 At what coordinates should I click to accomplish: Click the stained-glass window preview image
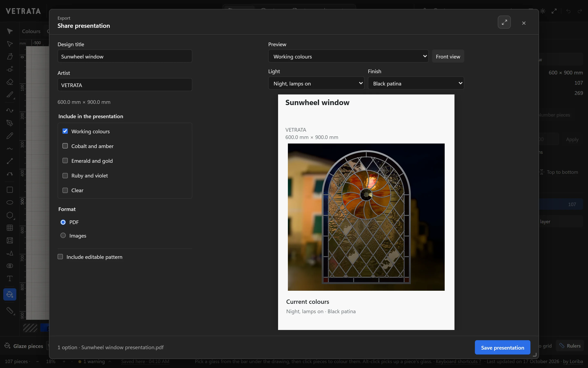pos(366,217)
